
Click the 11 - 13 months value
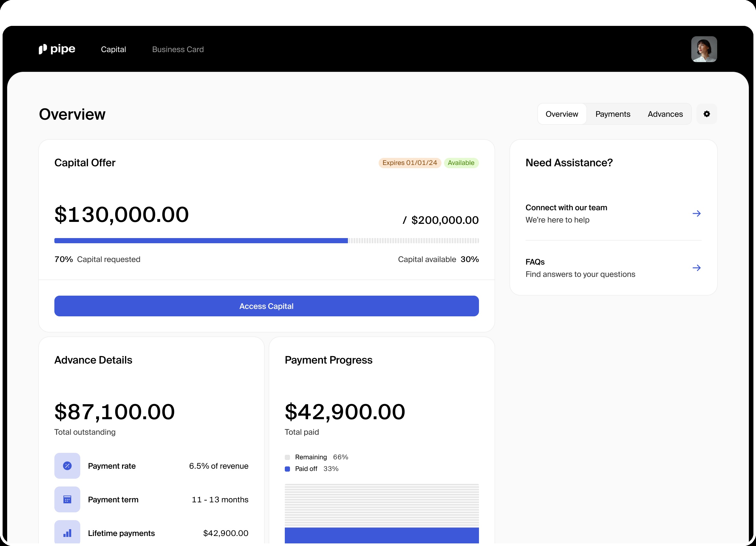220,499
